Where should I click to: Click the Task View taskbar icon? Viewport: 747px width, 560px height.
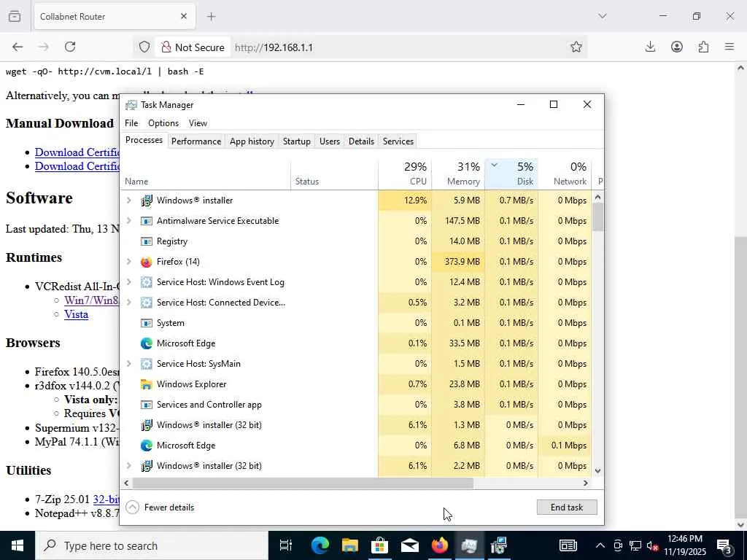(286, 545)
